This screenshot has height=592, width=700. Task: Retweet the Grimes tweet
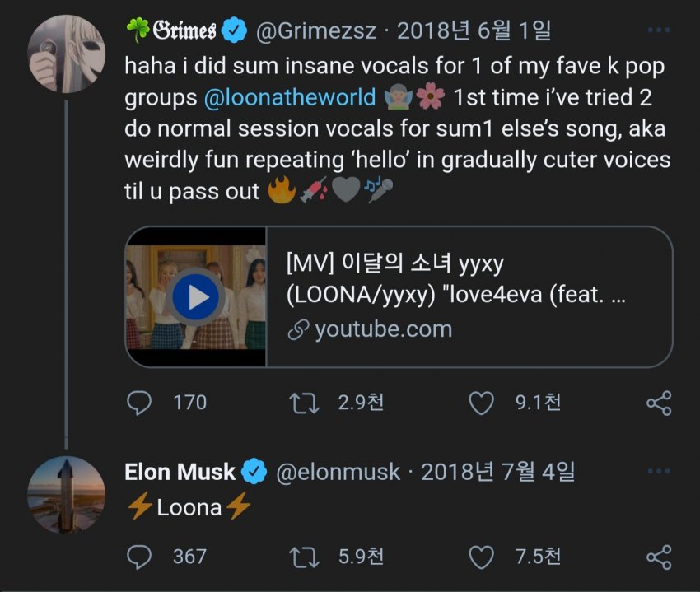tap(306, 403)
